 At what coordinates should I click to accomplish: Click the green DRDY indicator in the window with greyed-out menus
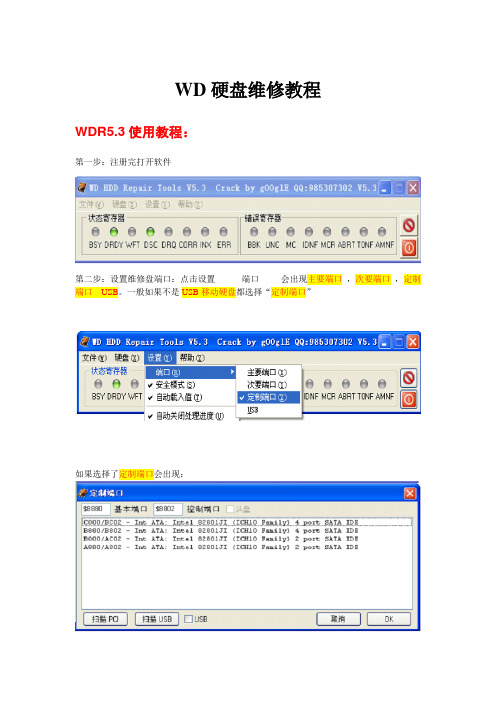click(114, 232)
